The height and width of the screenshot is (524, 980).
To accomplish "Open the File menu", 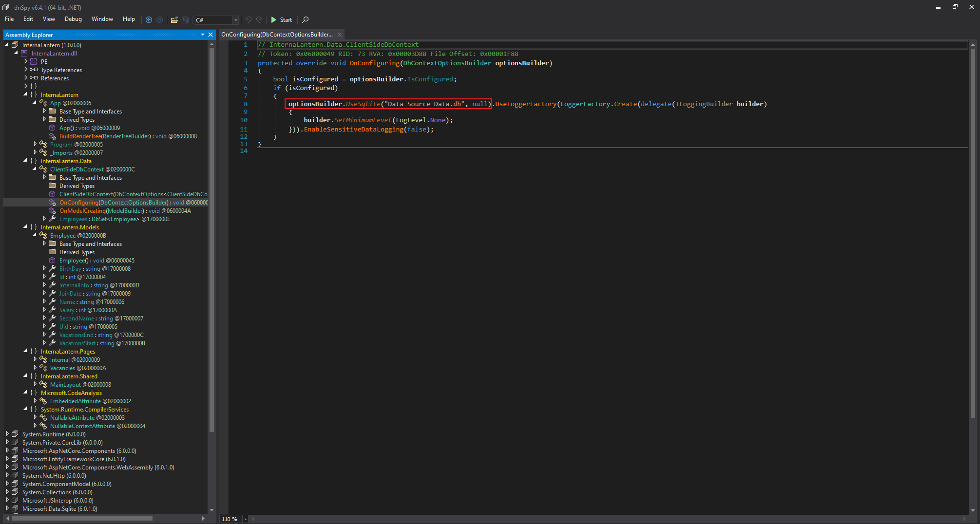I will (x=9, y=19).
